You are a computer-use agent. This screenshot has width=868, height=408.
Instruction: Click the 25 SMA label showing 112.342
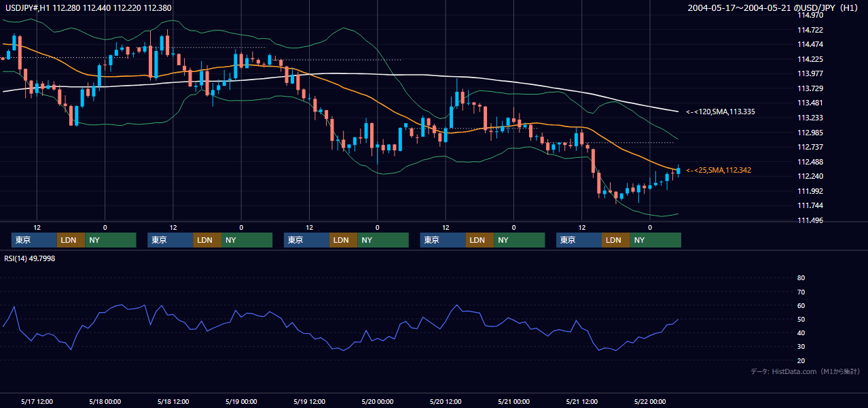click(719, 170)
